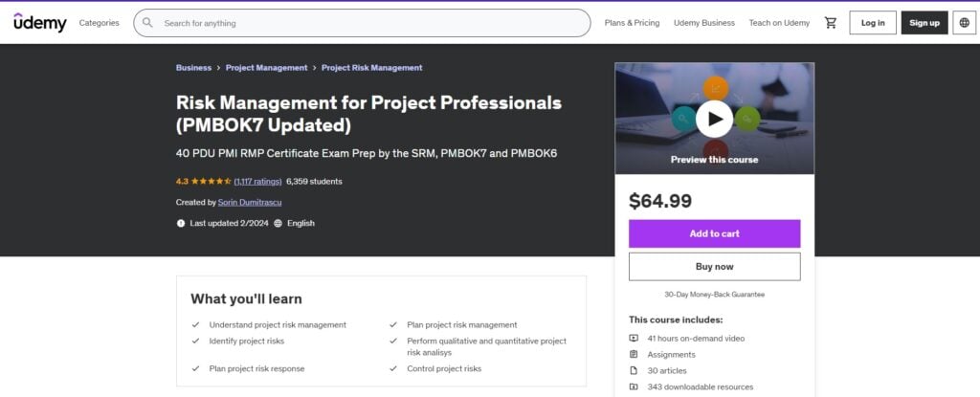
Task: Open the Udemy home logo
Action: point(40,23)
